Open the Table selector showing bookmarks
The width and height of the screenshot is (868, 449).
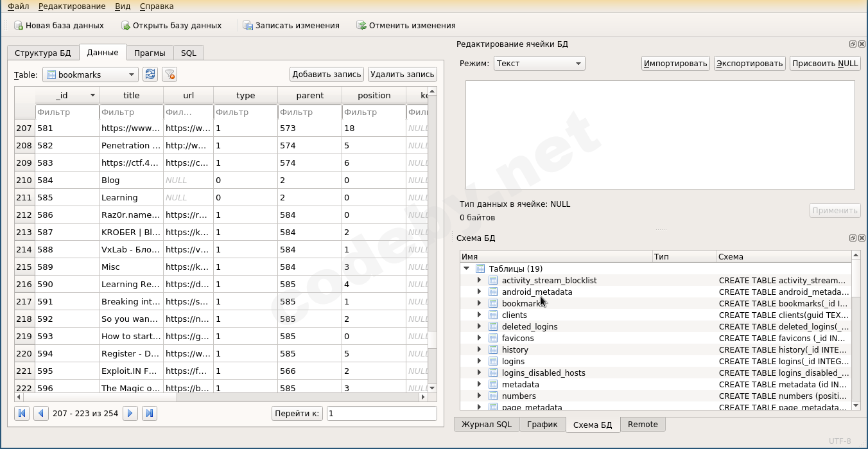click(91, 75)
